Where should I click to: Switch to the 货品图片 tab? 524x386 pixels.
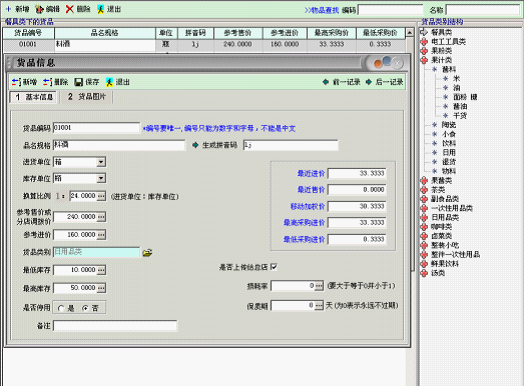(x=87, y=97)
